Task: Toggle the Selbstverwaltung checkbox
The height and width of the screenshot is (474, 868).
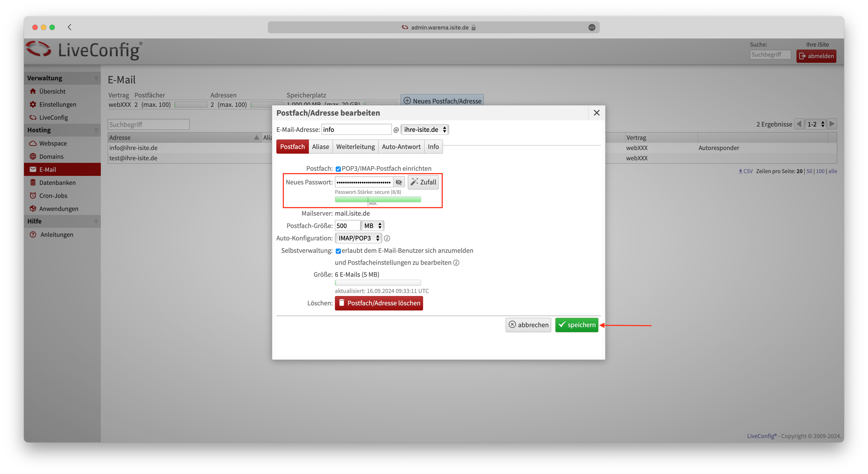Action: click(x=338, y=251)
